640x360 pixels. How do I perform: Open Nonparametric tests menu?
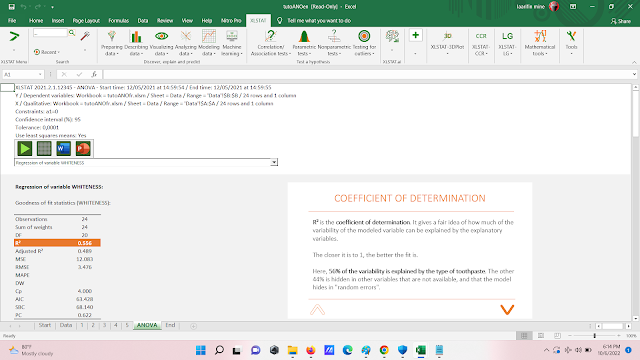pos(334,43)
